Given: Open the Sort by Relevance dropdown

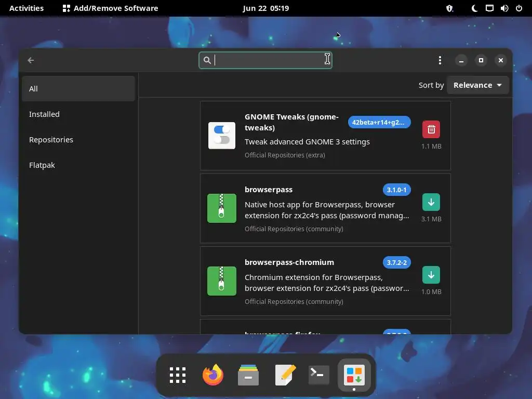Looking at the screenshot, I should pos(478,85).
